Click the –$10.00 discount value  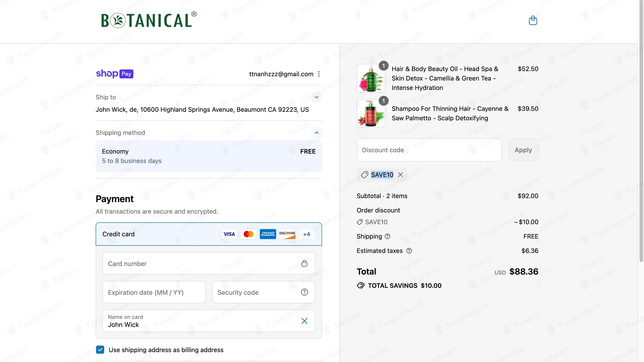(x=526, y=222)
